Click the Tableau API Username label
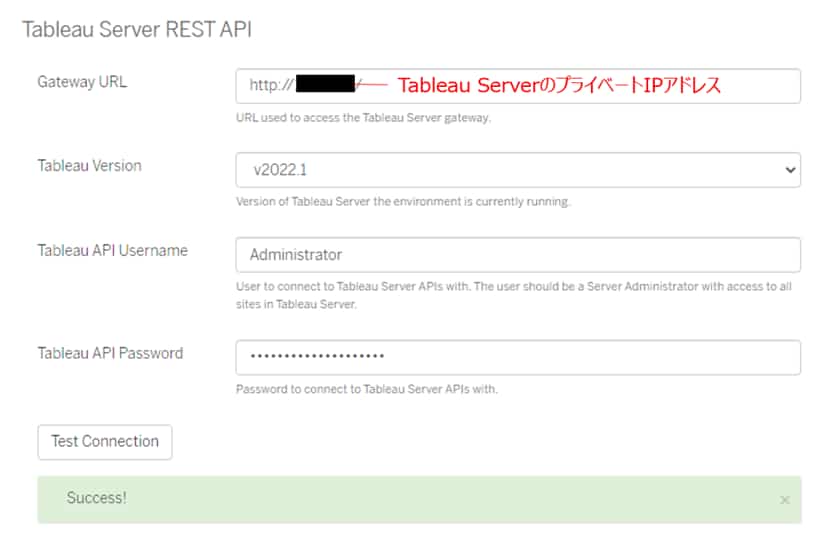This screenshot has height=549, width=837. pyautogui.click(x=112, y=250)
